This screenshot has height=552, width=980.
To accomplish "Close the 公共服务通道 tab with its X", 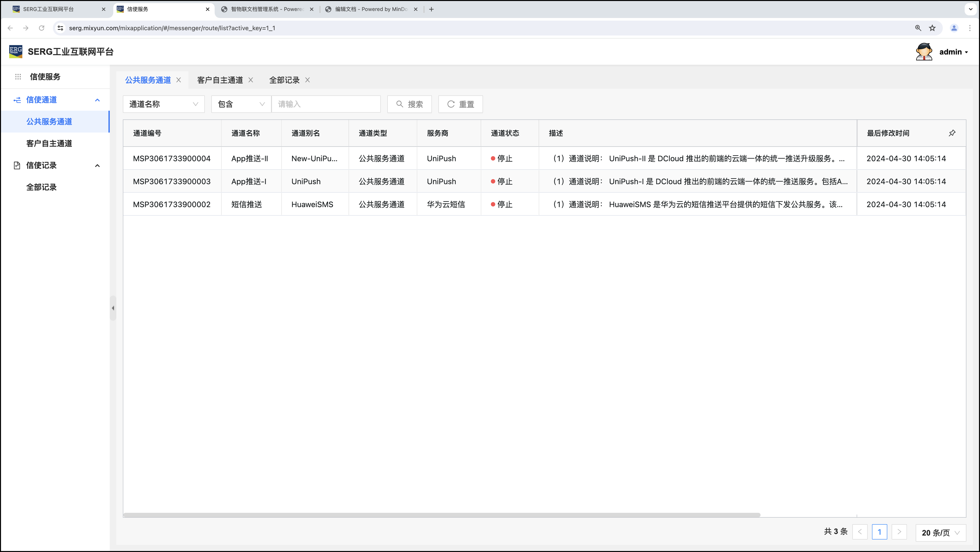I will pos(178,80).
